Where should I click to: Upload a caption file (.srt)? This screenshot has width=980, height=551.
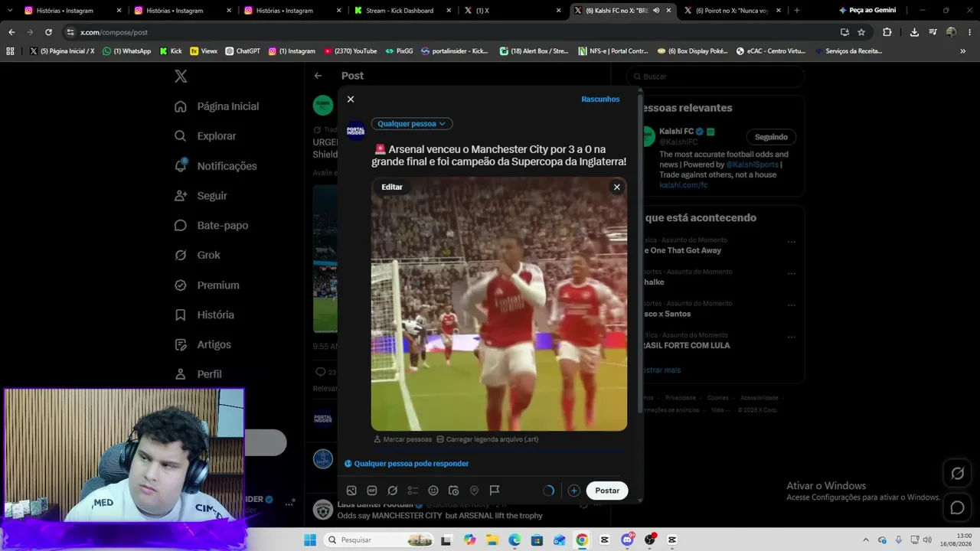487,439
